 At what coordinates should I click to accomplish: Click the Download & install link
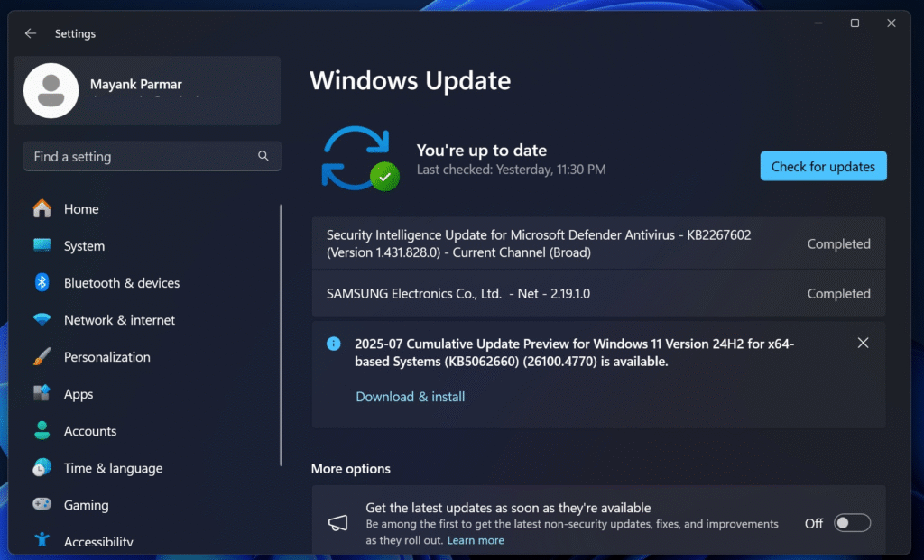tap(410, 397)
